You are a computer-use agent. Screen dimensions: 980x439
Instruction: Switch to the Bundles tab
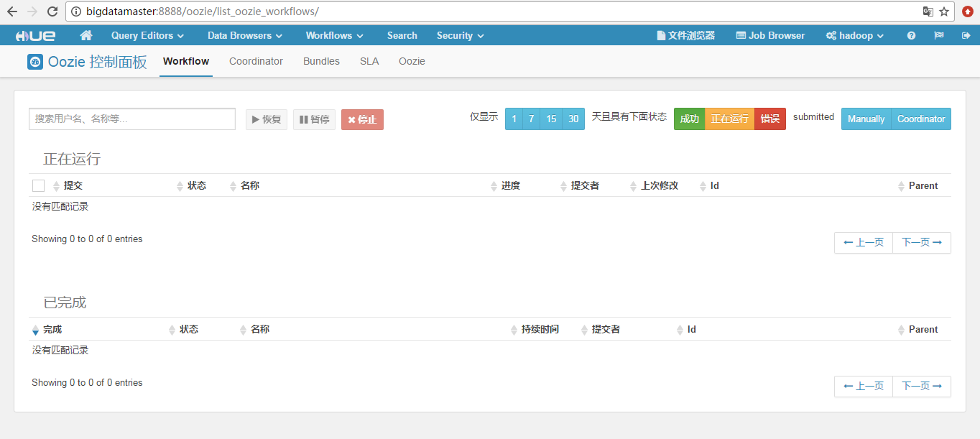tap(321, 61)
